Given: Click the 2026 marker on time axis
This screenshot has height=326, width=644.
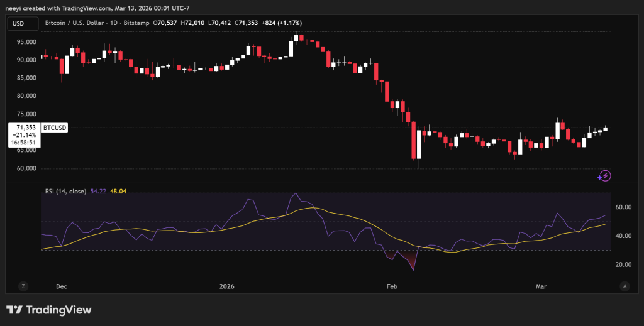Looking at the screenshot, I should (x=226, y=286).
